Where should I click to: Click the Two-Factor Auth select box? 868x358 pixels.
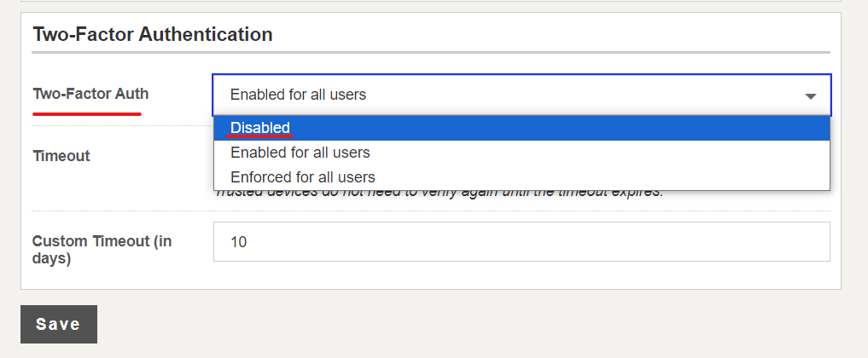point(521,95)
